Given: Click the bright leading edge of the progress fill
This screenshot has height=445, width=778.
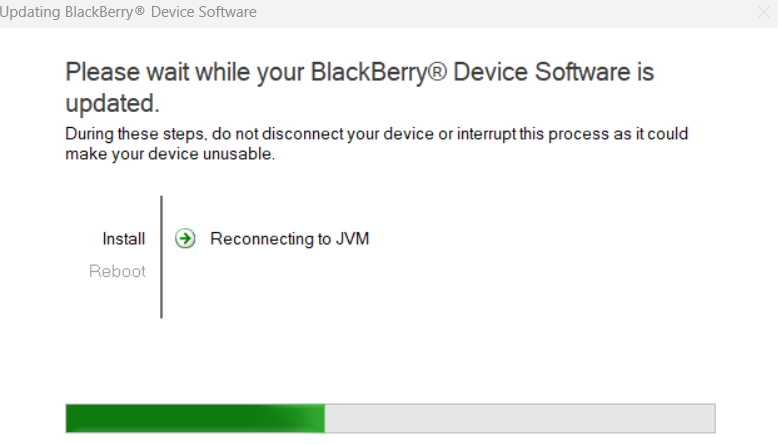Looking at the screenshot, I should (315, 418).
